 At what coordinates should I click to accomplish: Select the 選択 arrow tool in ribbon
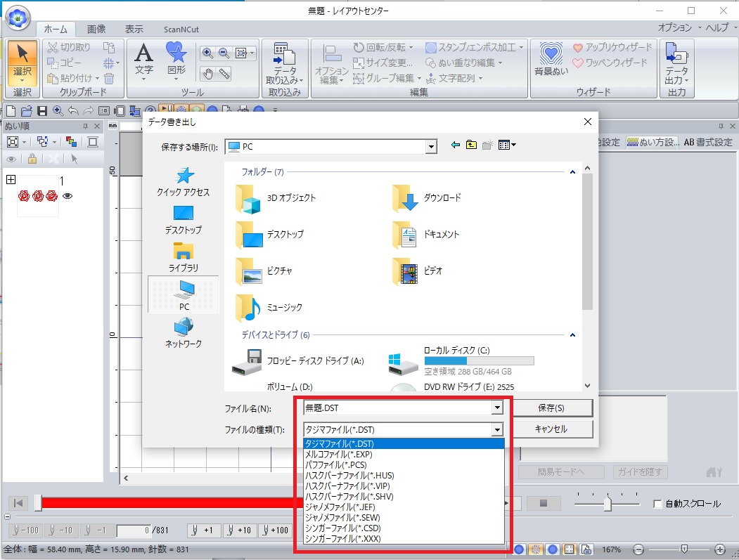pos(23,63)
